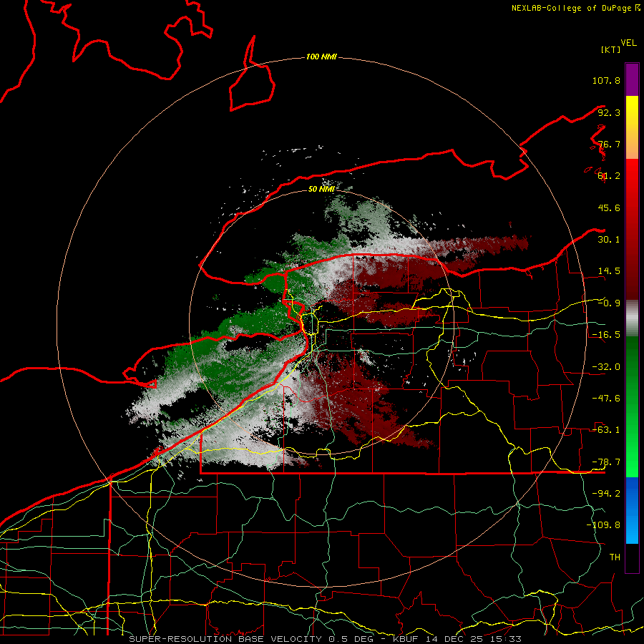Click the TH legend label
This screenshot has height=644, width=644.
tap(615, 557)
